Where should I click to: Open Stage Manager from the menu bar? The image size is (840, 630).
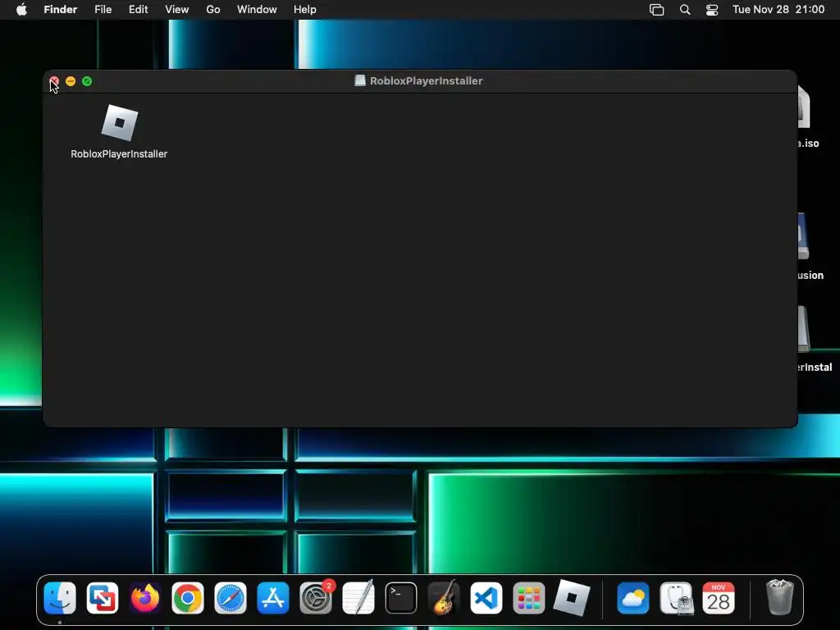[x=657, y=10]
